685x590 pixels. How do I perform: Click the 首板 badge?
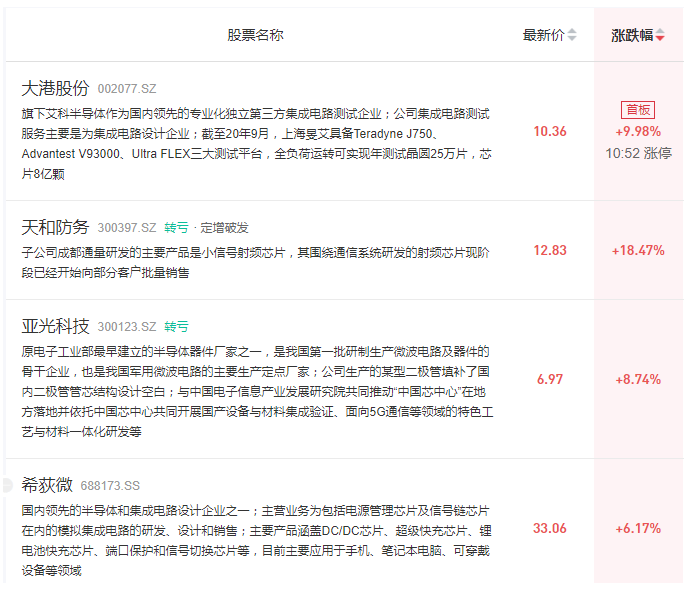pyautogui.click(x=638, y=110)
